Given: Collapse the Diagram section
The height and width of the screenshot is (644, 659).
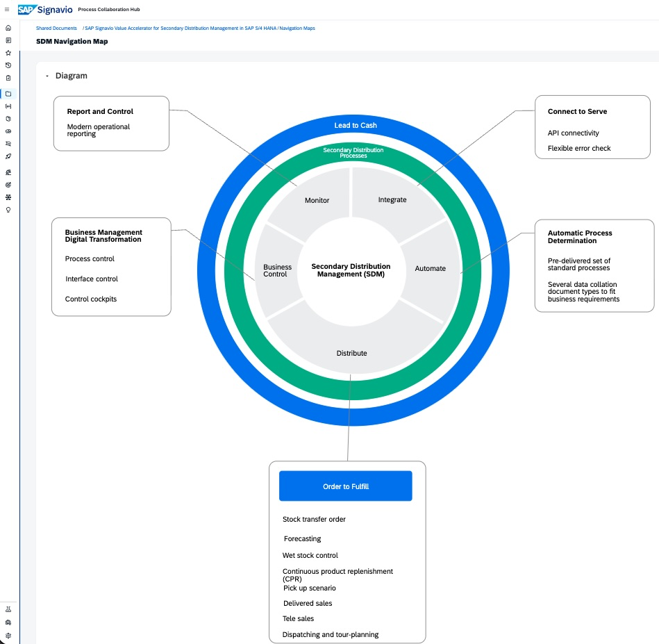Looking at the screenshot, I should pyautogui.click(x=47, y=76).
